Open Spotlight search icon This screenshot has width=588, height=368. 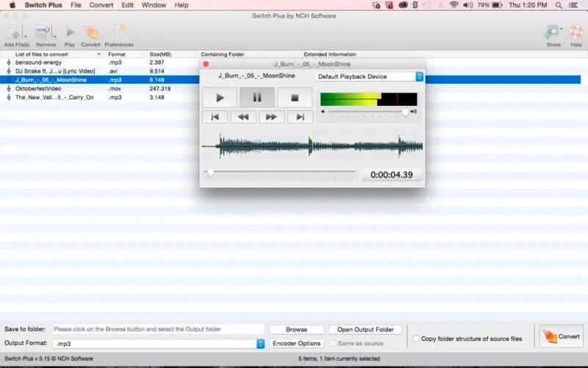(559, 5)
